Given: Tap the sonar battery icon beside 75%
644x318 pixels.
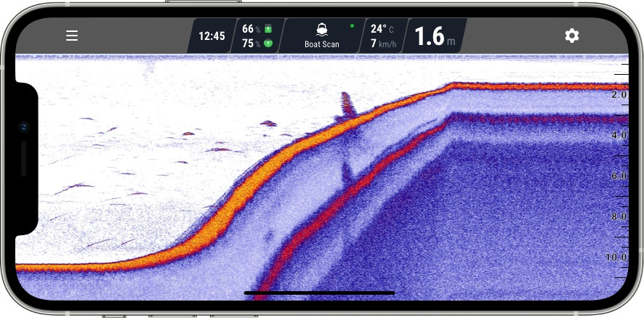Looking at the screenshot, I should click(x=268, y=44).
